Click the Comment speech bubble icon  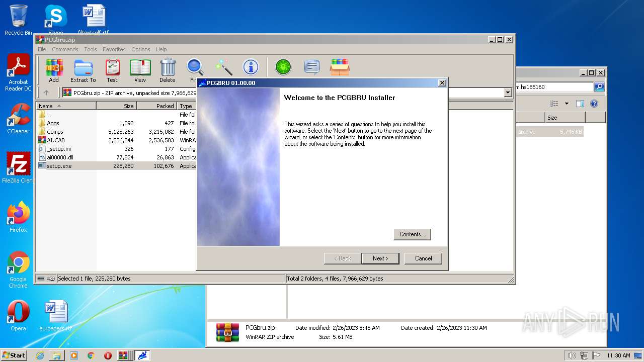click(312, 67)
